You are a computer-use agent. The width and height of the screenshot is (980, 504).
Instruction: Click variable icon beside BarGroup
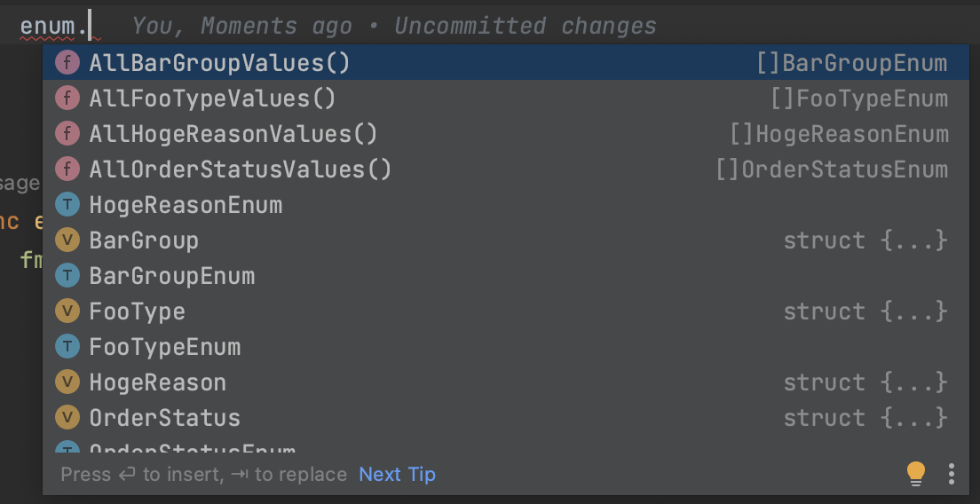click(x=67, y=240)
